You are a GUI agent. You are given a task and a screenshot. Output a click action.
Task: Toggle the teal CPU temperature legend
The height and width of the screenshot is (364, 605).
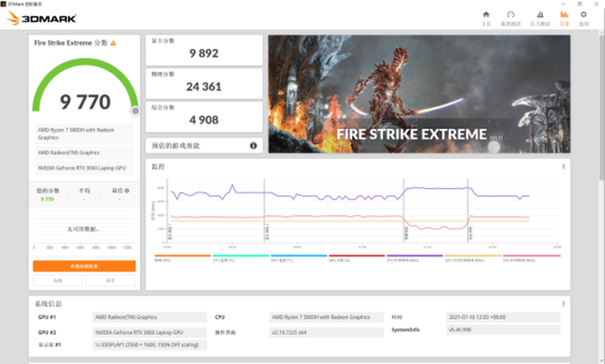pos(240,257)
